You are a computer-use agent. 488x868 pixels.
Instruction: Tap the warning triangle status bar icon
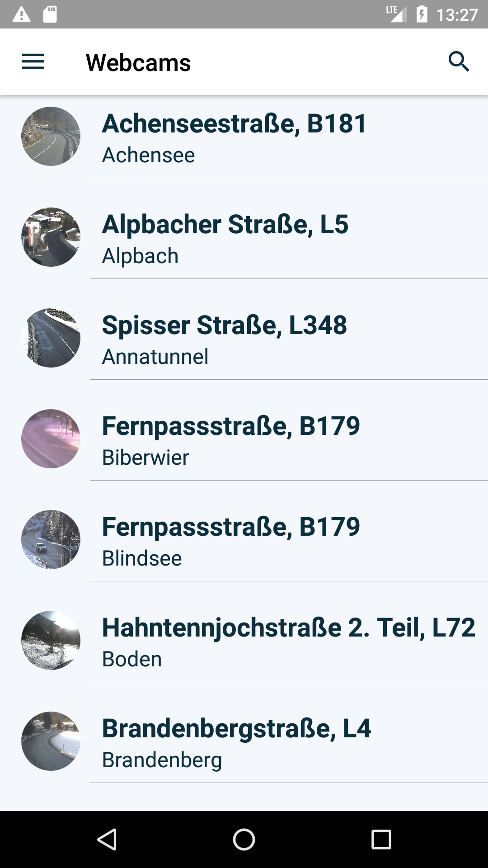(x=21, y=14)
